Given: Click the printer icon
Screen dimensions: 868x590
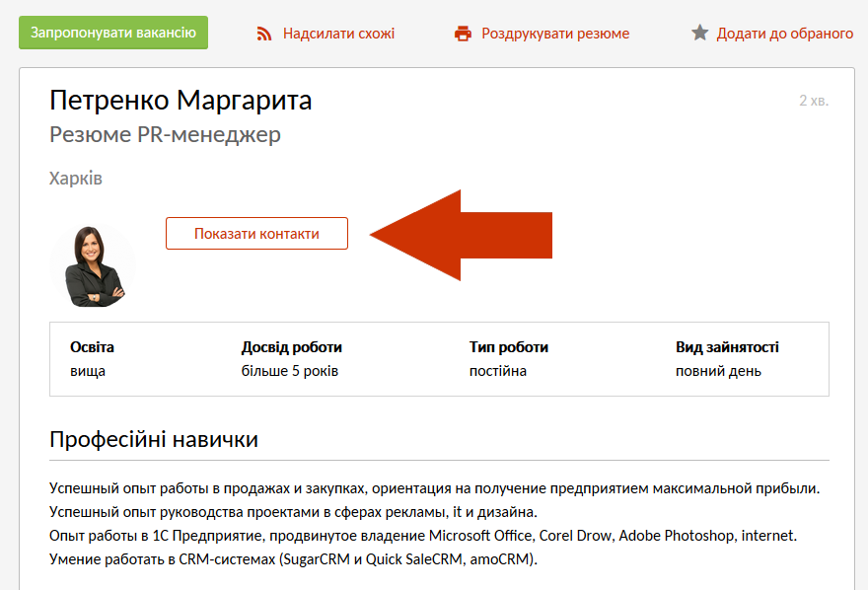Looking at the screenshot, I should point(463,34).
